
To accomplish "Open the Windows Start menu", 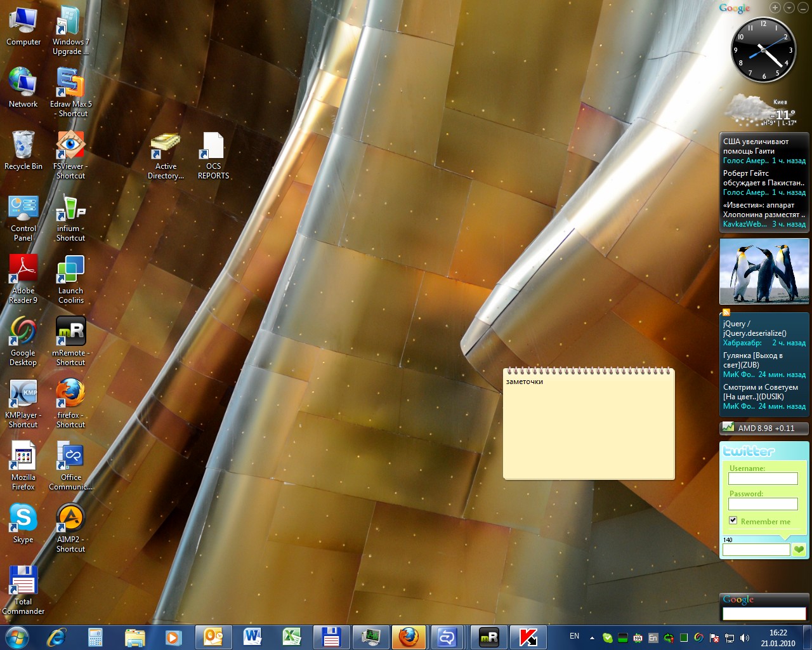I will tap(16, 637).
